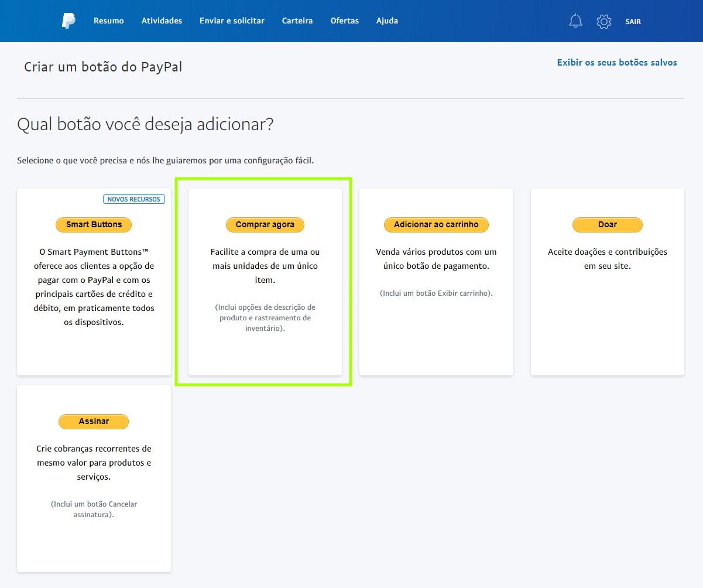Choose the Smart Buttons button
The width and height of the screenshot is (703, 588).
94,225
